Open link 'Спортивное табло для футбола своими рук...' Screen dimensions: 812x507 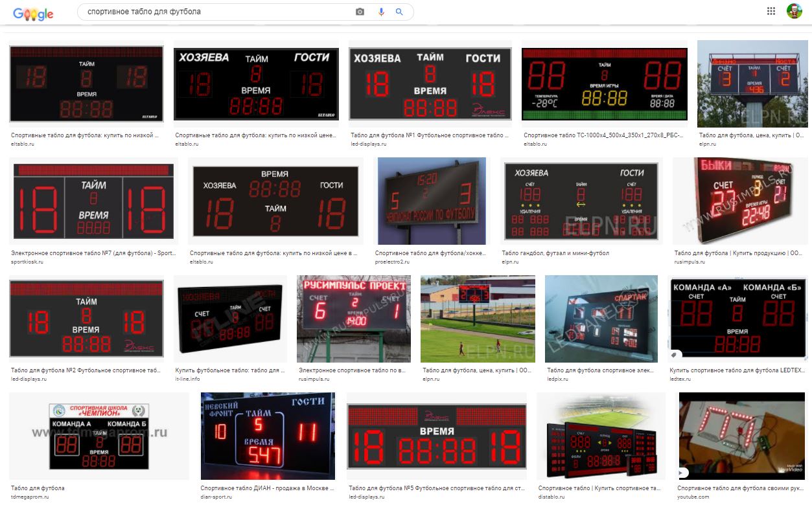tap(740, 488)
